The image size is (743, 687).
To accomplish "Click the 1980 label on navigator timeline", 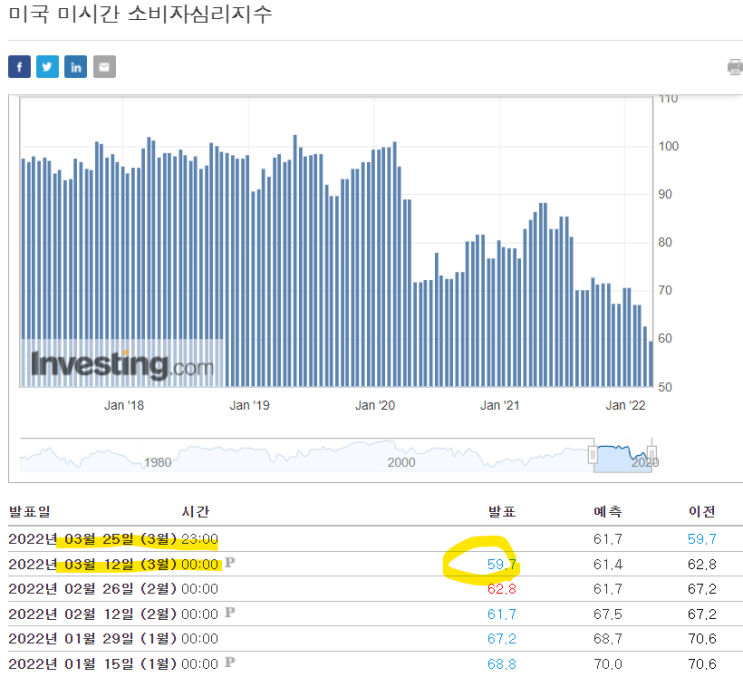I will click(158, 462).
